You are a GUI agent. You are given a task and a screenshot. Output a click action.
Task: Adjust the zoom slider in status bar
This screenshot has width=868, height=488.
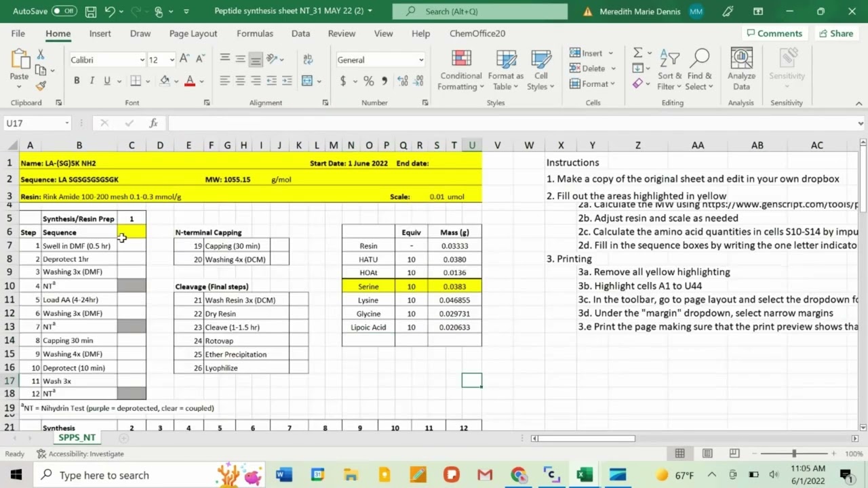794,453
